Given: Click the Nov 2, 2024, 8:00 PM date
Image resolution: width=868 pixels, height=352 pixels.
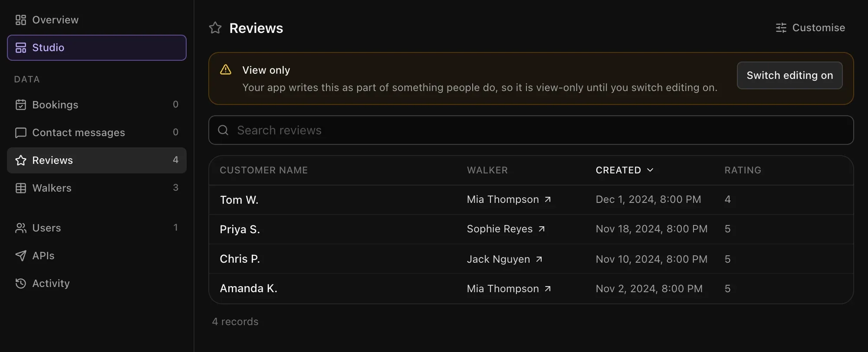Looking at the screenshot, I should (x=649, y=289).
